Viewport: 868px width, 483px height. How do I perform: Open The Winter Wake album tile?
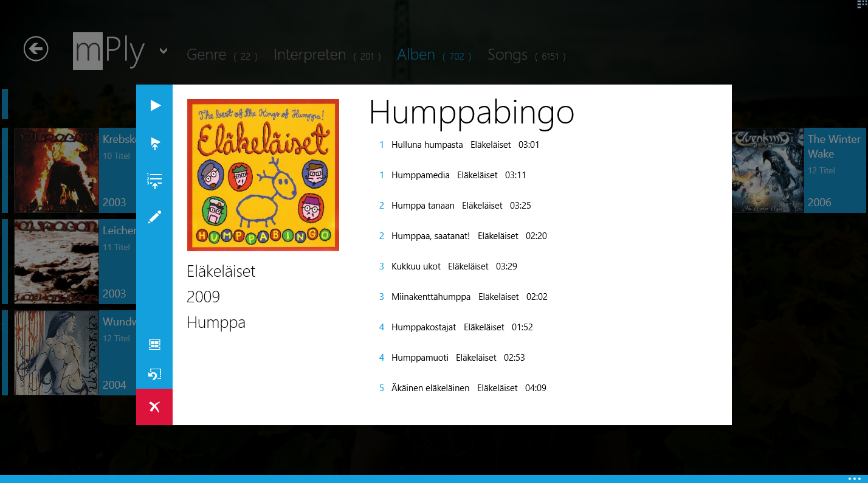click(x=799, y=170)
